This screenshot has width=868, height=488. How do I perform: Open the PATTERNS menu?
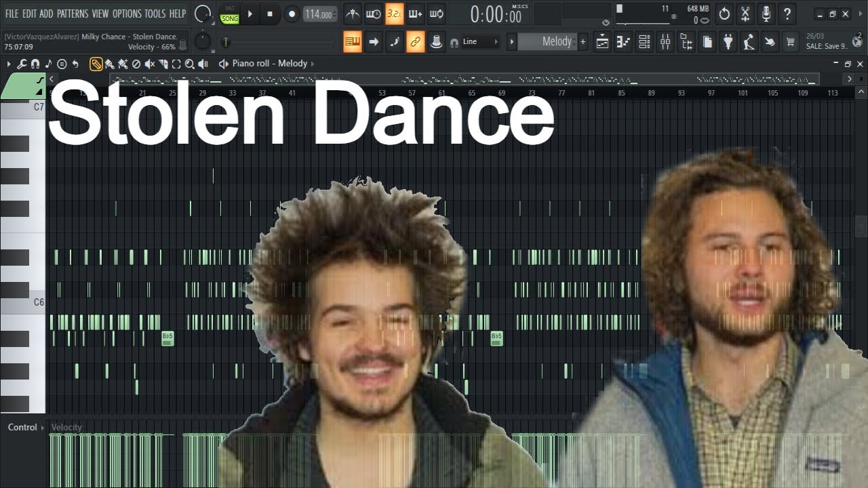(73, 14)
